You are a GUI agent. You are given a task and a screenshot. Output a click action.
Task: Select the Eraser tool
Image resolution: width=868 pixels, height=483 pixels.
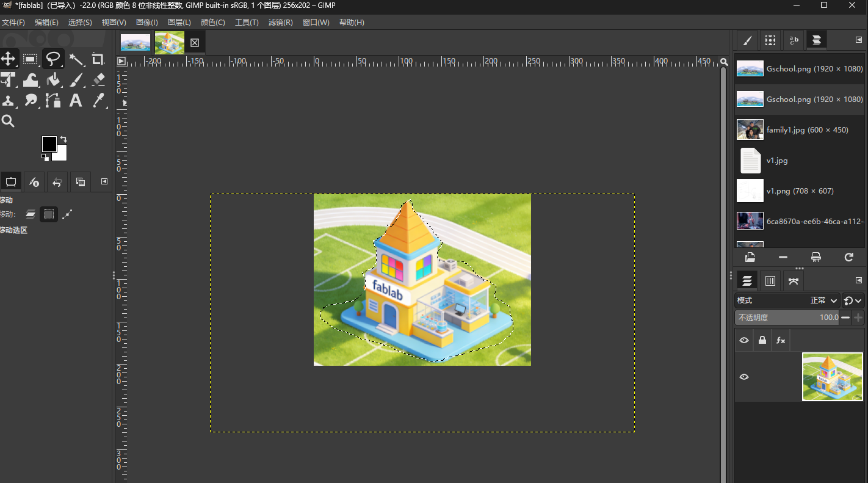(98, 79)
